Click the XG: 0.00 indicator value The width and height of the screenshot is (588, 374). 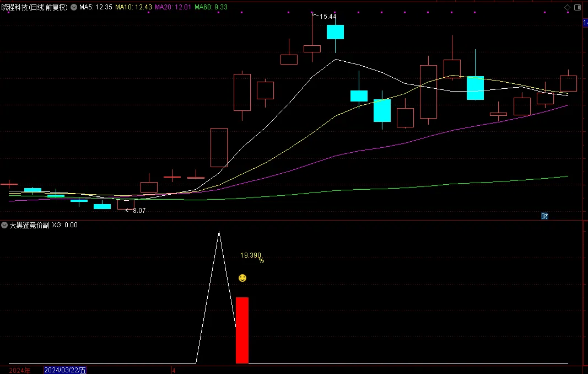(65, 225)
